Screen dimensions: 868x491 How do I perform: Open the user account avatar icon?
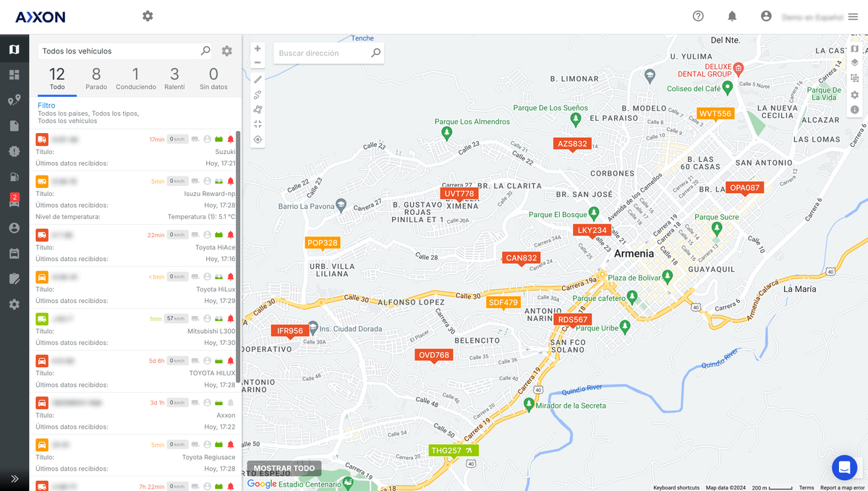tap(766, 16)
